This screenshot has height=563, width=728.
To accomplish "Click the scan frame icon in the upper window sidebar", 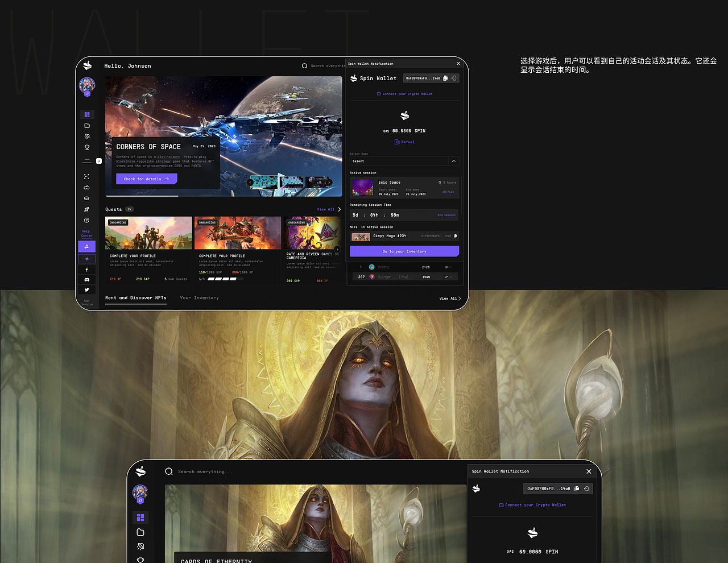I will point(86,176).
